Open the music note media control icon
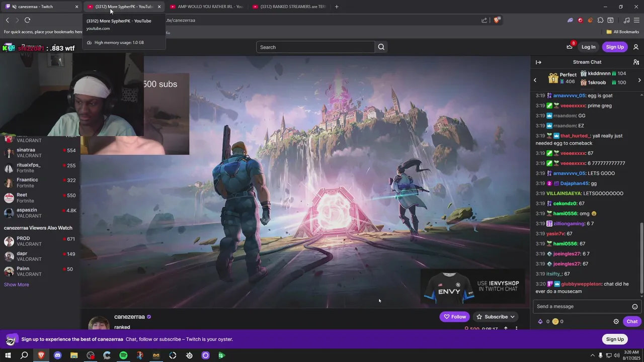Image resolution: width=644 pixels, height=362 pixels. point(626,20)
